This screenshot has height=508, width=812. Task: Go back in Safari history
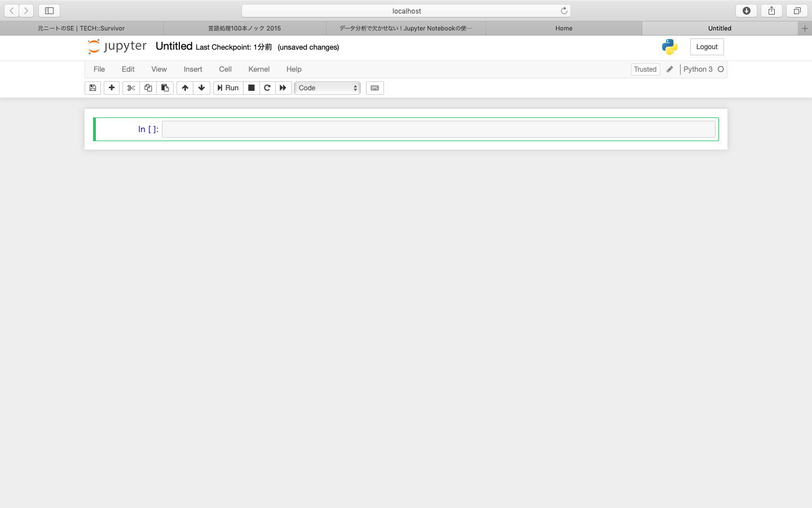pos(12,11)
